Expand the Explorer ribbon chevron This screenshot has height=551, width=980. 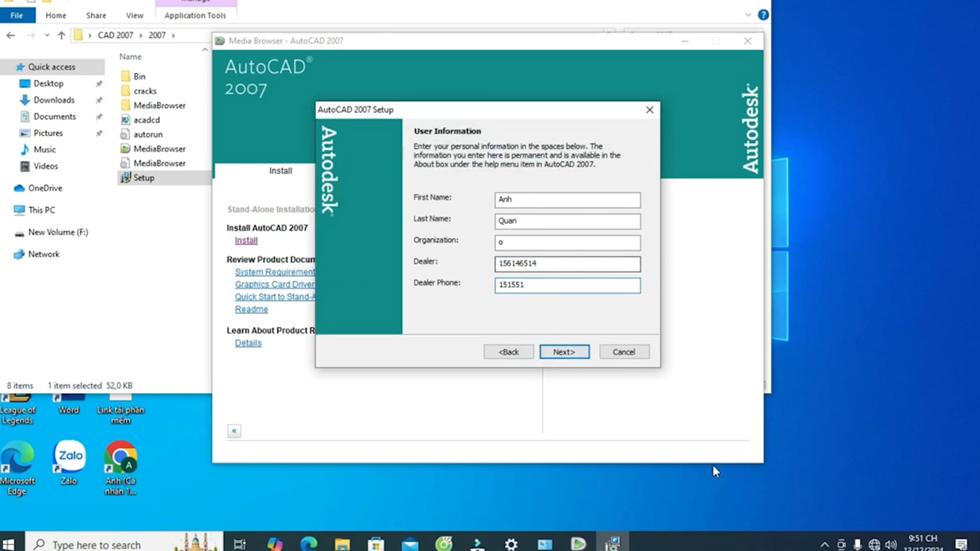(748, 15)
